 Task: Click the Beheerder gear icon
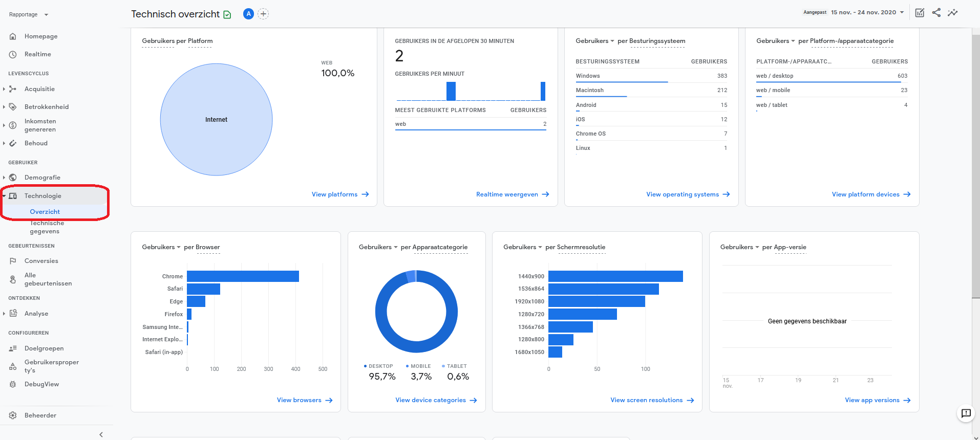tap(13, 415)
